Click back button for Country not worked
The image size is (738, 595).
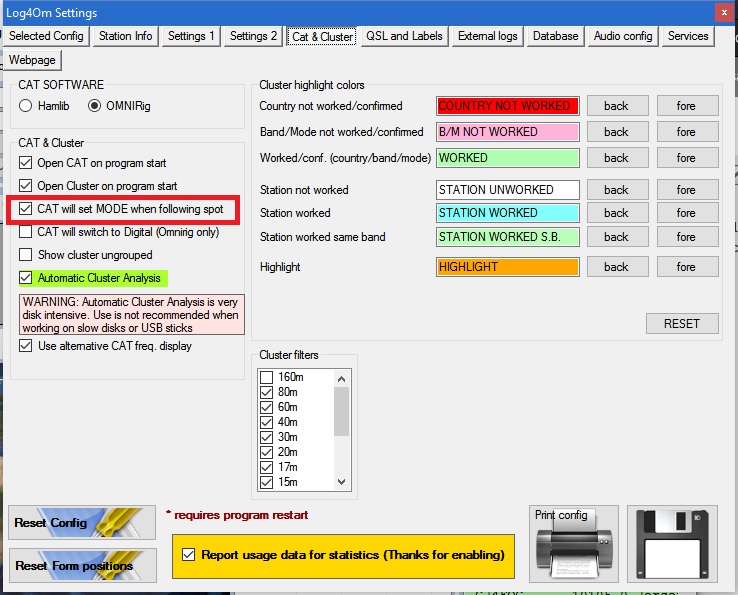point(618,106)
